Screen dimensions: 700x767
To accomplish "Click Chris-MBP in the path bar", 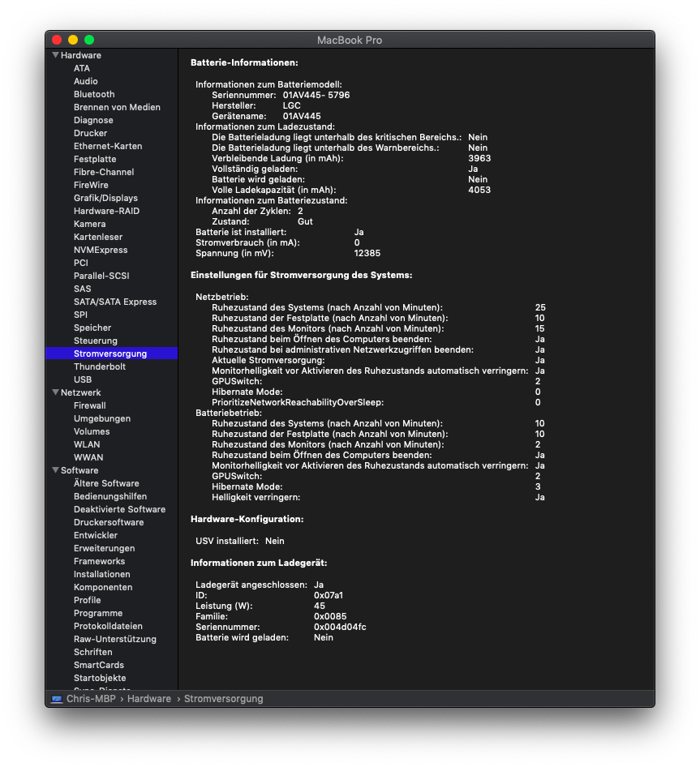I will point(91,699).
